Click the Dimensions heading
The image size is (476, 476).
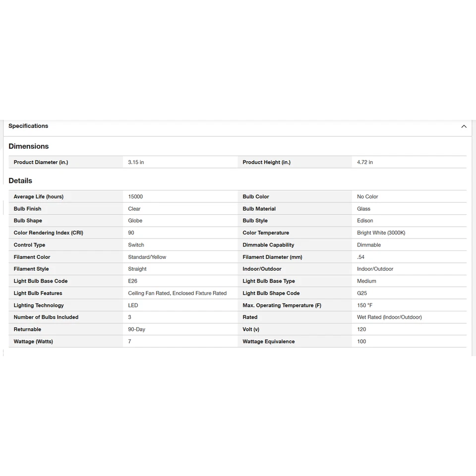point(29,146)
